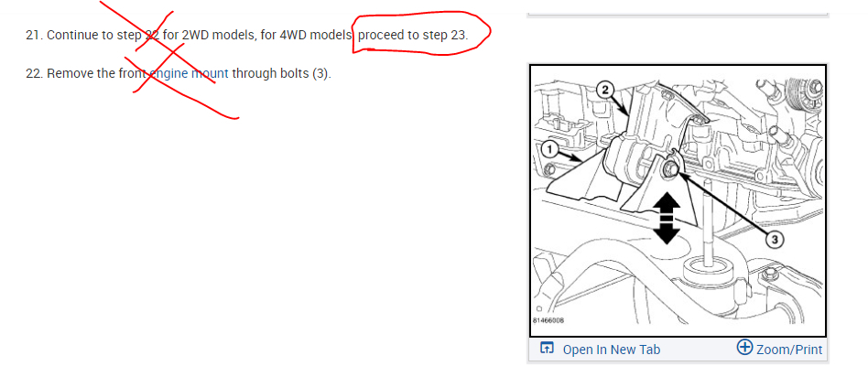Click the "through bolts (3)" text in step 22

281,73
